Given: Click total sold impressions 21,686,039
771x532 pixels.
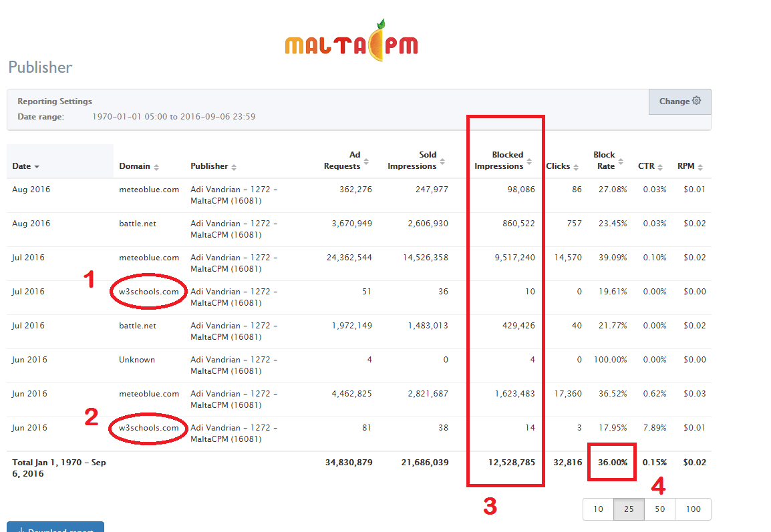Looking at the screenshot, I should click(425, 463).
